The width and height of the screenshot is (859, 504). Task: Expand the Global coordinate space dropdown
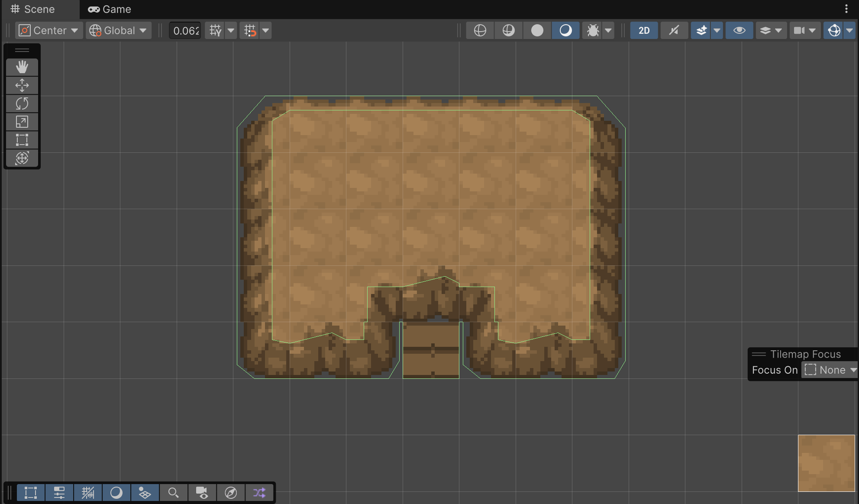click(118, 30)
